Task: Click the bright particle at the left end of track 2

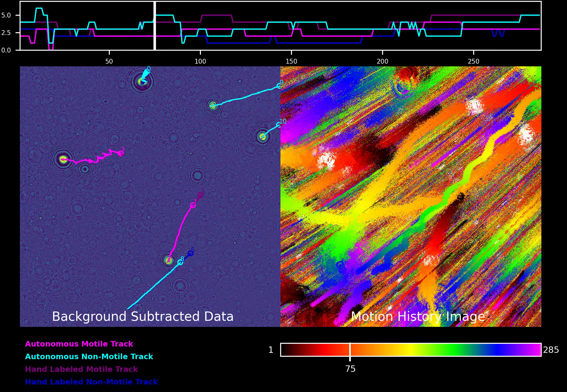Action: tap(63, 160)
